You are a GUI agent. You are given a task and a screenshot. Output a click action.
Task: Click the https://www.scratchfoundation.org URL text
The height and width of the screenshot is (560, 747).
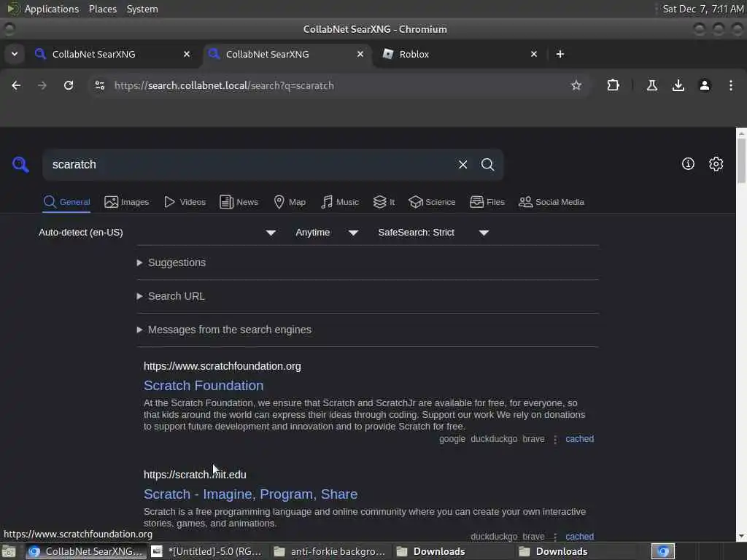tap(222, 366)
